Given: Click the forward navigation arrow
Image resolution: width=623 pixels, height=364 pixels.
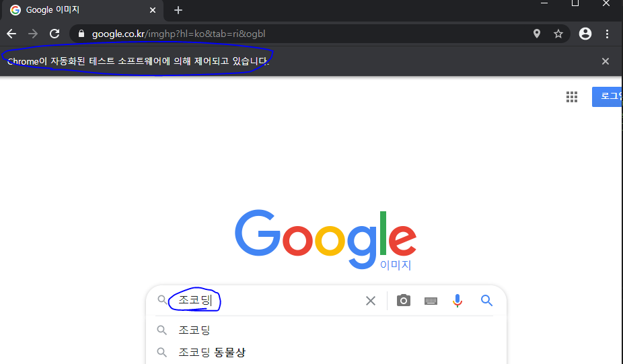Looking at the screenshot, I should (33, 34).
